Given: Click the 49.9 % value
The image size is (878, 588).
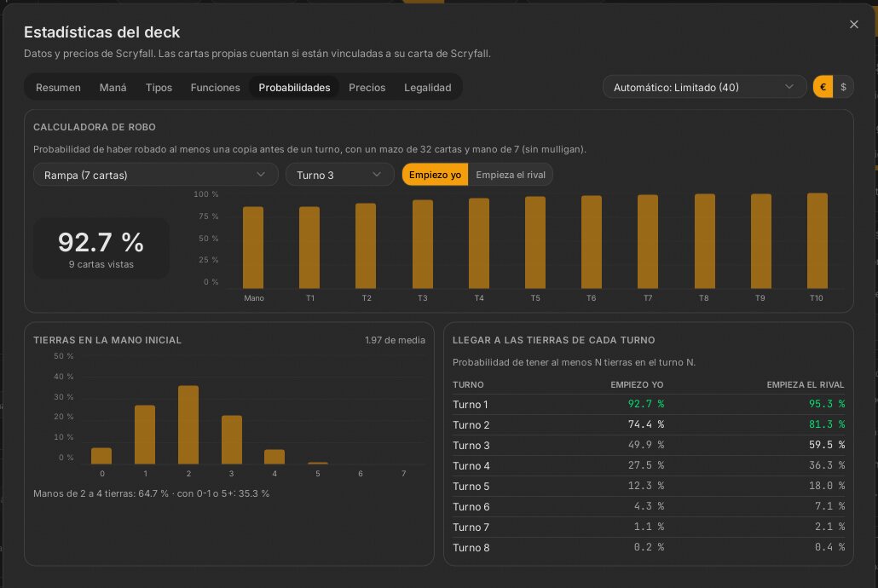Looking at the screenshot, I should click(645, 445).
